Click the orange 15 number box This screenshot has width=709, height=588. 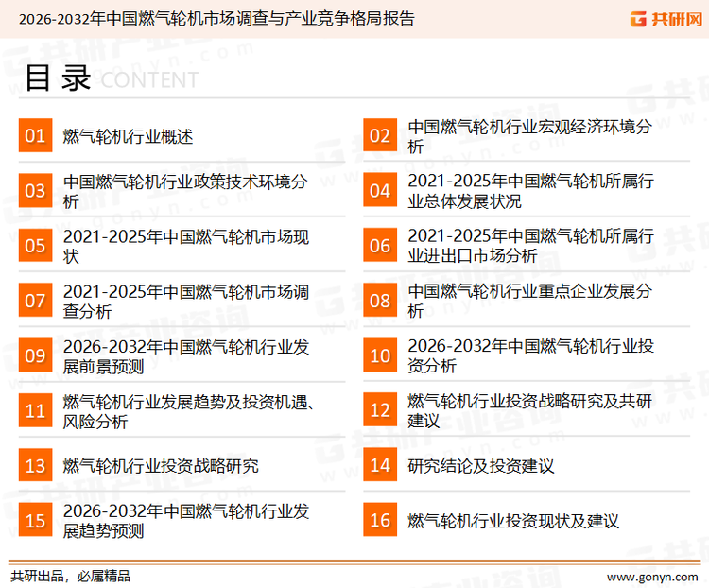35,520
